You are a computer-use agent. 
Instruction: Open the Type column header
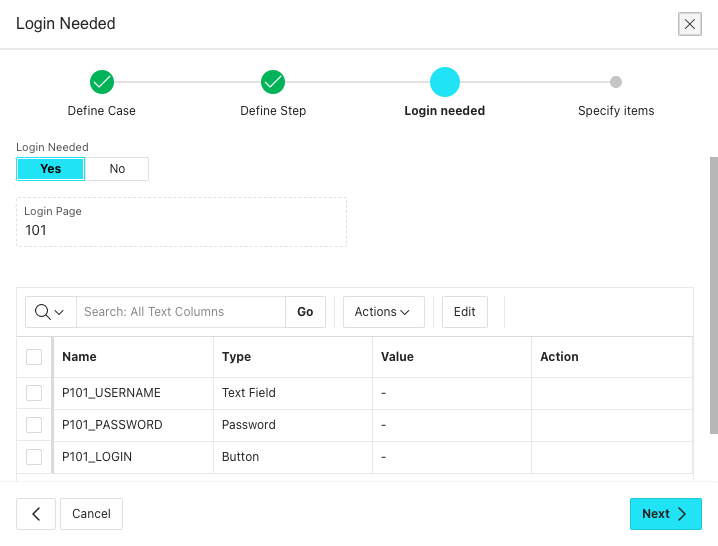tap(293, 357)
